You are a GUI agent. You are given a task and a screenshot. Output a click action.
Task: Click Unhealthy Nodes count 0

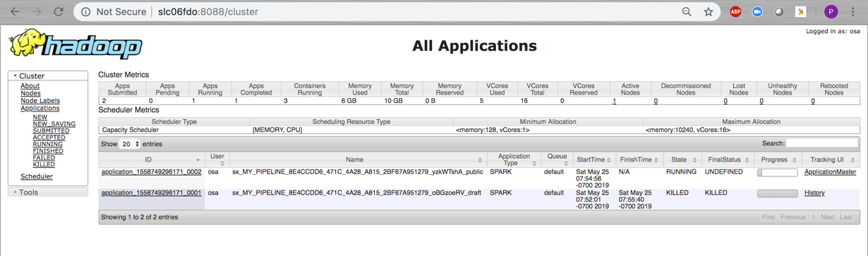761,101
